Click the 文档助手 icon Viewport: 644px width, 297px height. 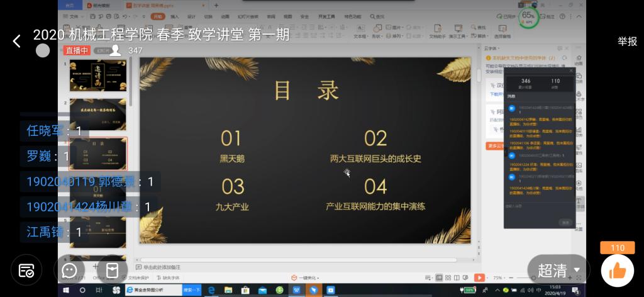(438, 31)
